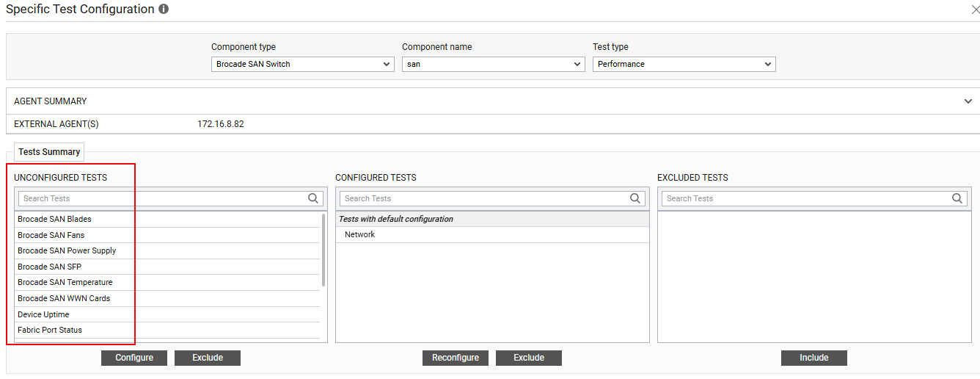Select the Network configured test
Viewport: 980px width, 379px height.
point(359,234)
